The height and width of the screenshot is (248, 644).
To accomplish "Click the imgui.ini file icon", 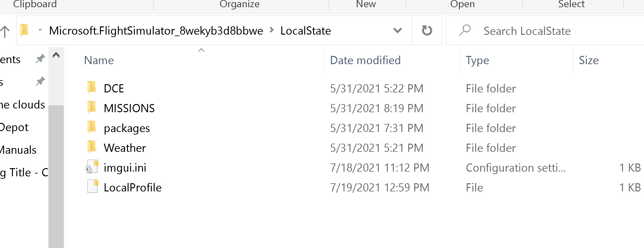I will pos(92,167).
